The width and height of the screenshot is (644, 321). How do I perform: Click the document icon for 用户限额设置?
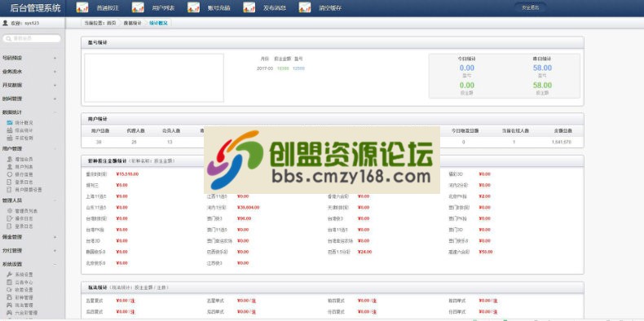(10, 189)
